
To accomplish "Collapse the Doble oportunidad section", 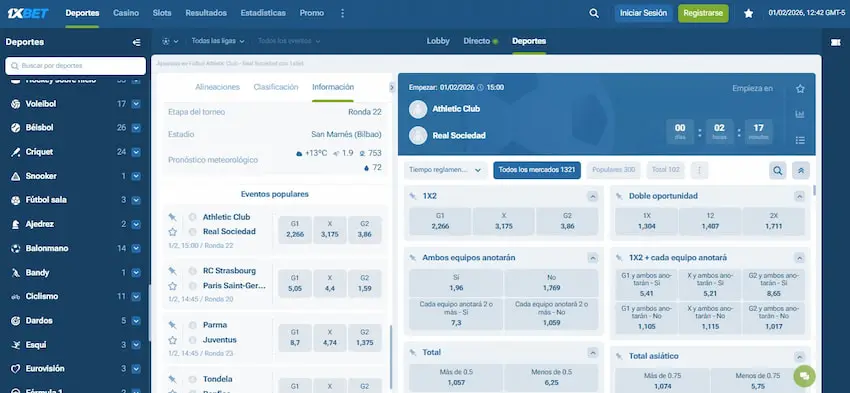I will pos(800,196).
